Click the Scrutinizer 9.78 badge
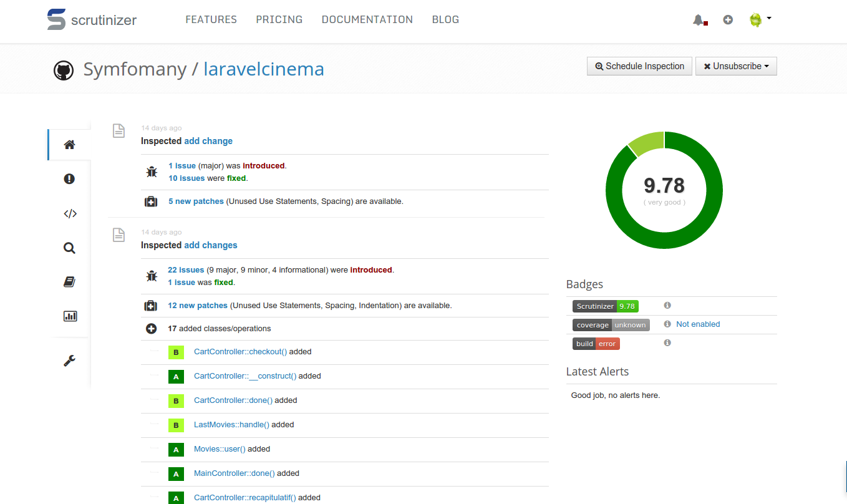The image size is (847, 504). tap(606, 306)
